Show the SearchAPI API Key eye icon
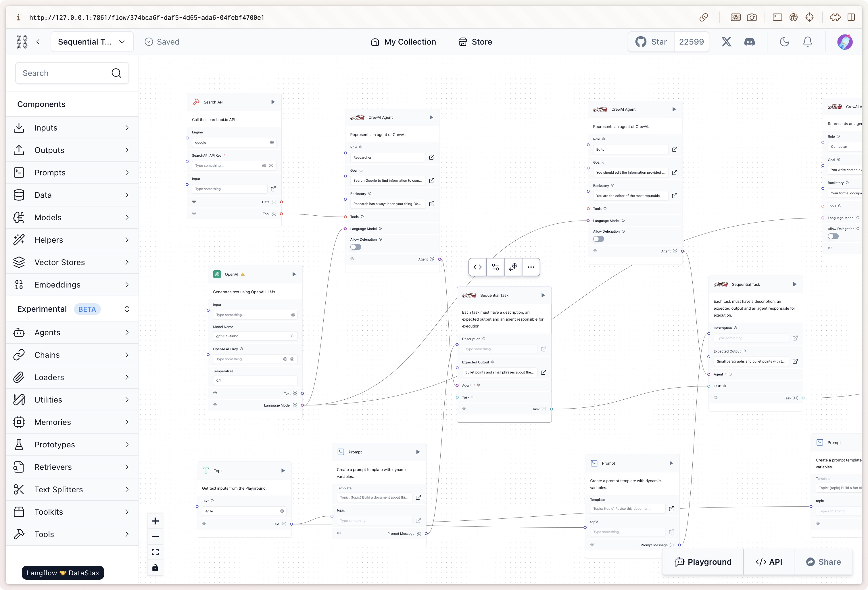This screenshot has height=590, width=868. coord(271,166)
